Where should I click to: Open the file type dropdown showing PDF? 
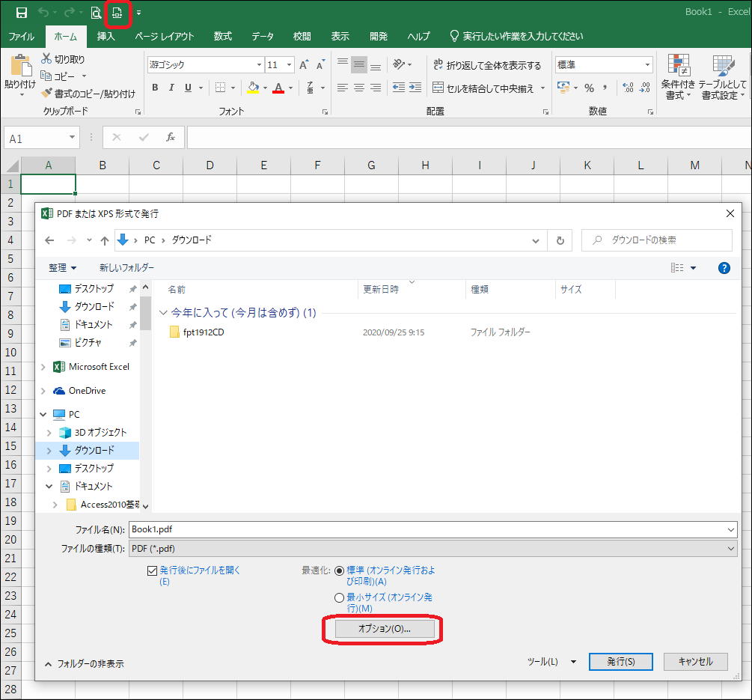tap(432, 549)
